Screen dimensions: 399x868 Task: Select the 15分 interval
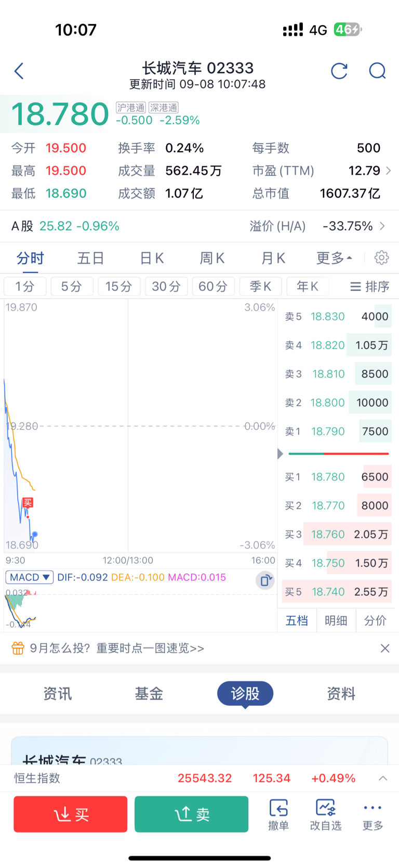click(x=119, y=287)
